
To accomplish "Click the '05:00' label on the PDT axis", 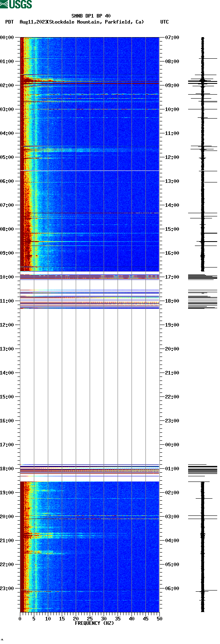I will pyautogui.click(x=7, y=157).
